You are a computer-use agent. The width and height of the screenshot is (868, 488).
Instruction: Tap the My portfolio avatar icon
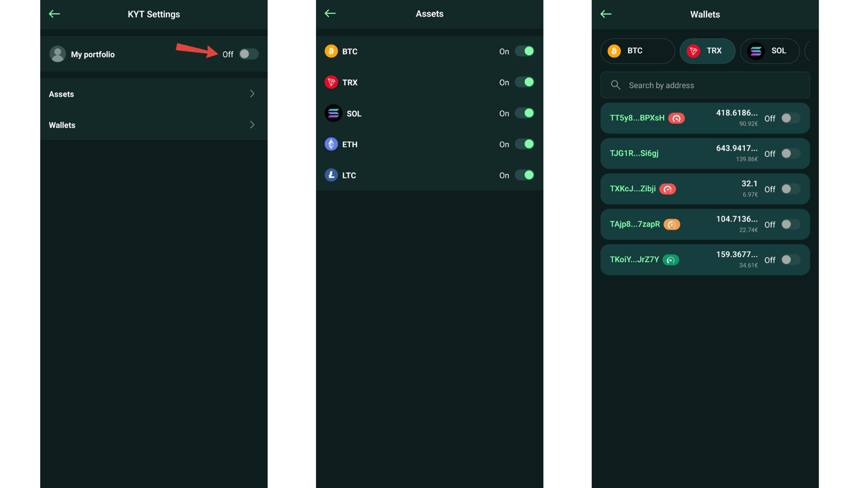[x=57, y=54]
